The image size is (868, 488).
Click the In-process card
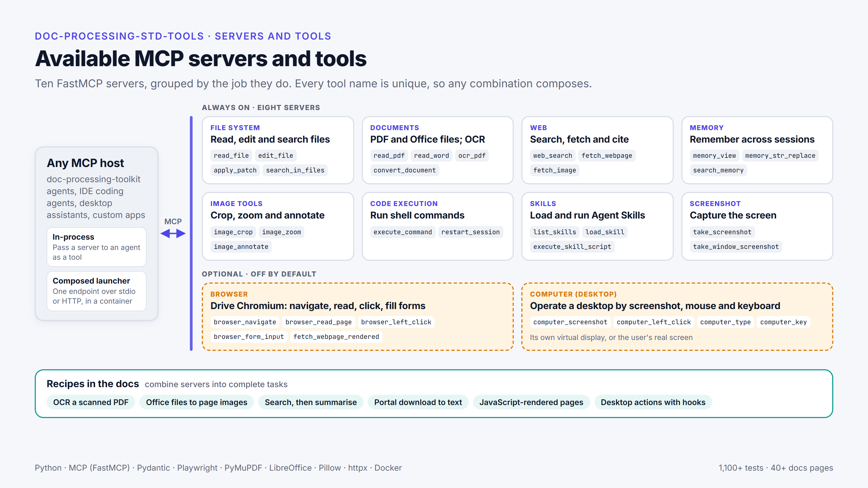96,247
